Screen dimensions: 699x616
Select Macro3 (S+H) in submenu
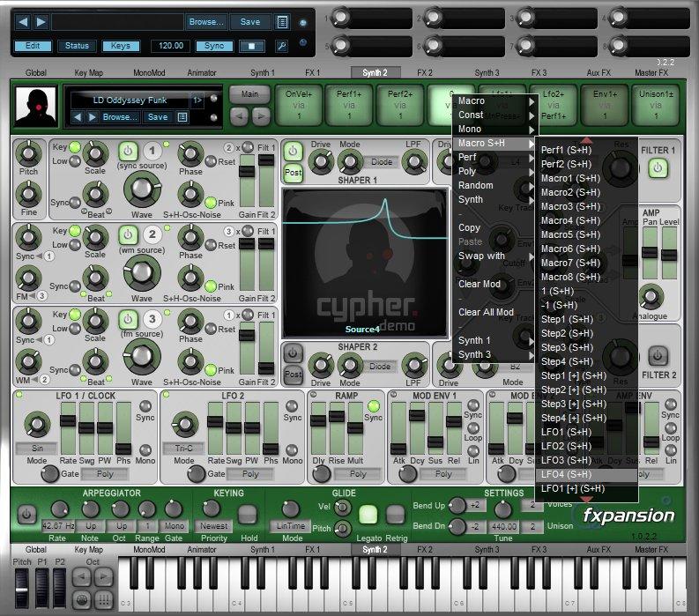pos(587,207)
